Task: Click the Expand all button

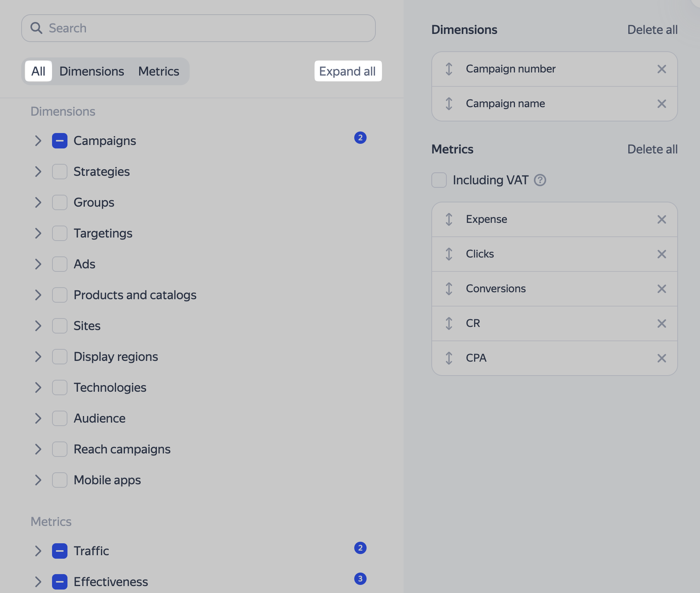Action: click(348, 71)
